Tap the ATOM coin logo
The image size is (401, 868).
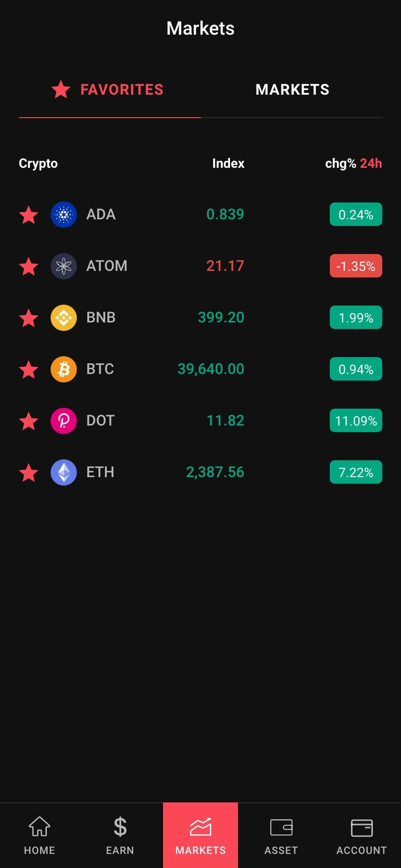(64, 266)
